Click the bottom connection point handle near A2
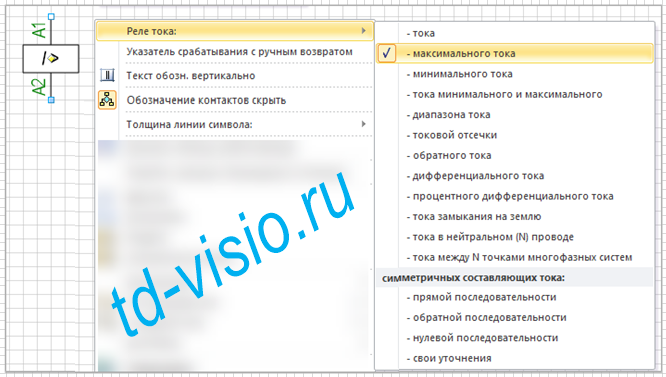Image resolution: width=666 pixels, height=377 pixels. click(51, 100)
